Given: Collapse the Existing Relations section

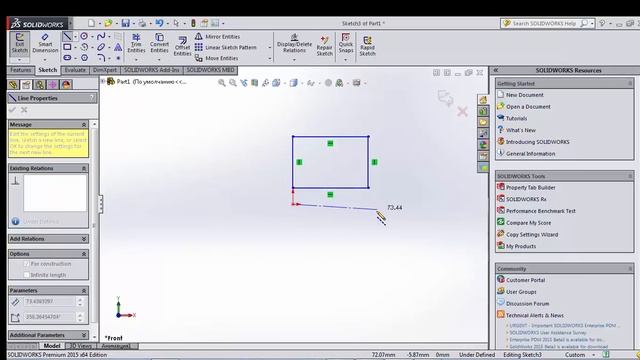Looking at the screenshot, I should [84, 168].
